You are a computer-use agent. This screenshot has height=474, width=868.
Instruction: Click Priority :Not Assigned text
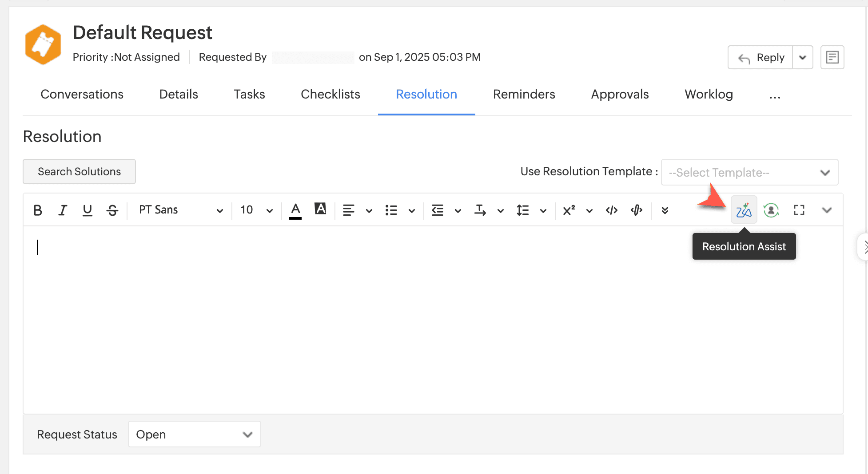tap(126, 57)
